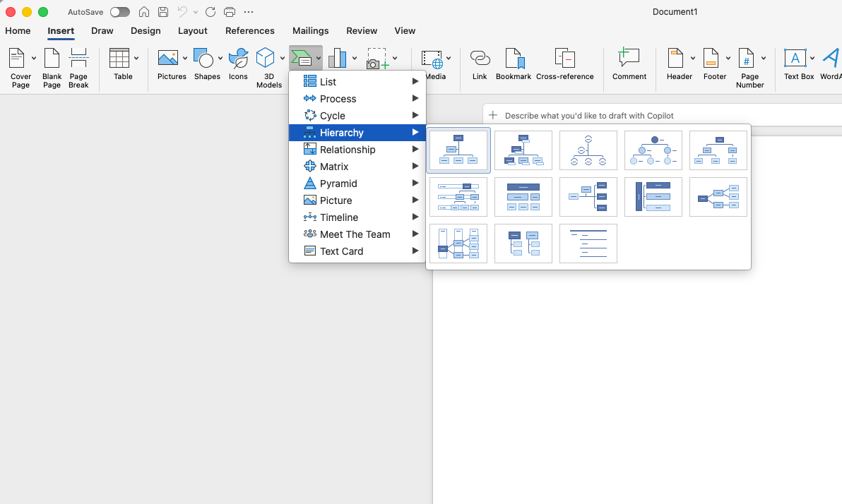Viewport: 842px width, 504px height.
Task: Open the Picture SmartArt submenu
Action: (357, 200)
